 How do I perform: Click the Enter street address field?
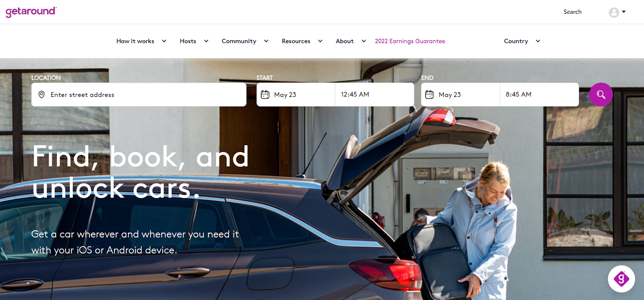pos(139,95)
